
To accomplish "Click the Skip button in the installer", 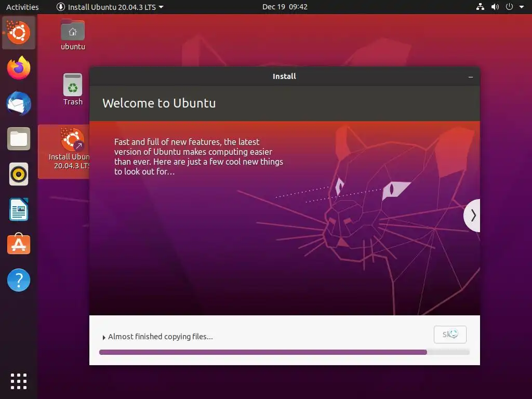I will [450, 335].
